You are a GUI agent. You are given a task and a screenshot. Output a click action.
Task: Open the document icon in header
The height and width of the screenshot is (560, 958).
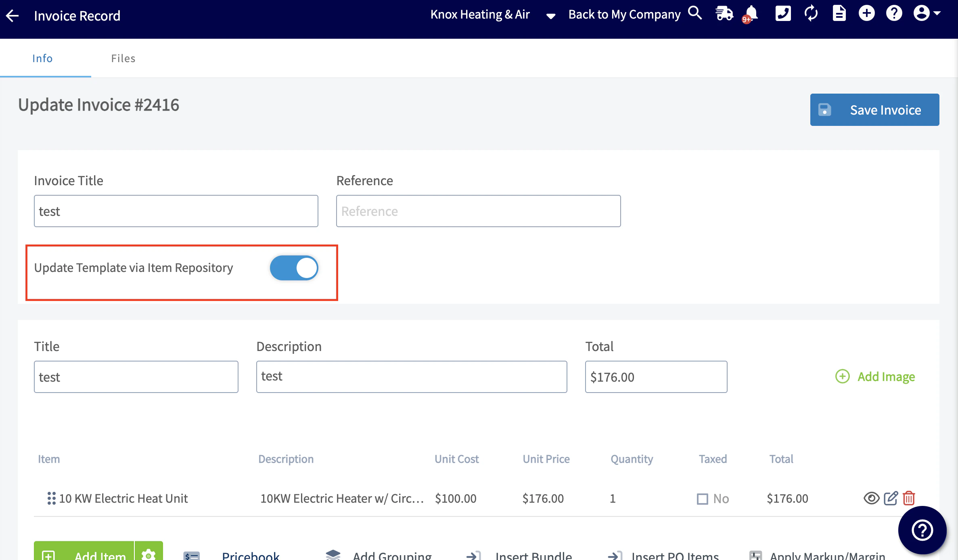[839, 14]
